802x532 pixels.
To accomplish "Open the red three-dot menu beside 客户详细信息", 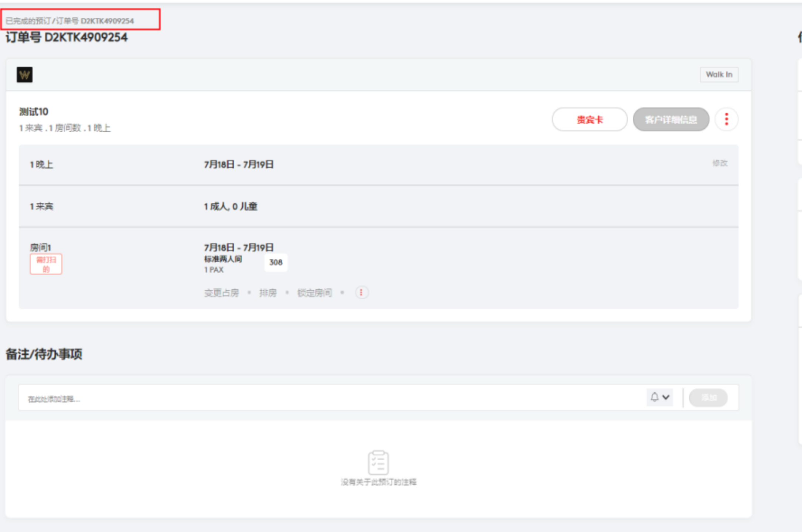I will click(x=726, y=119).
